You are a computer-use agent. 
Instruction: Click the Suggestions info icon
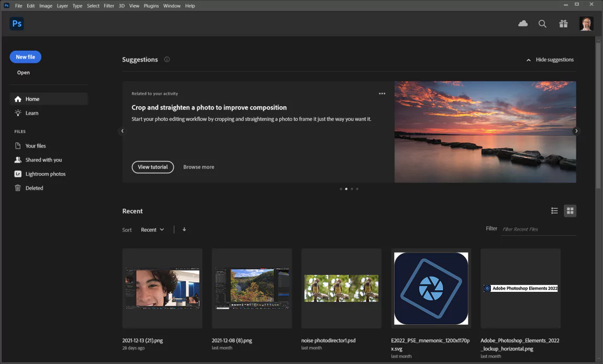pos(167,60)
